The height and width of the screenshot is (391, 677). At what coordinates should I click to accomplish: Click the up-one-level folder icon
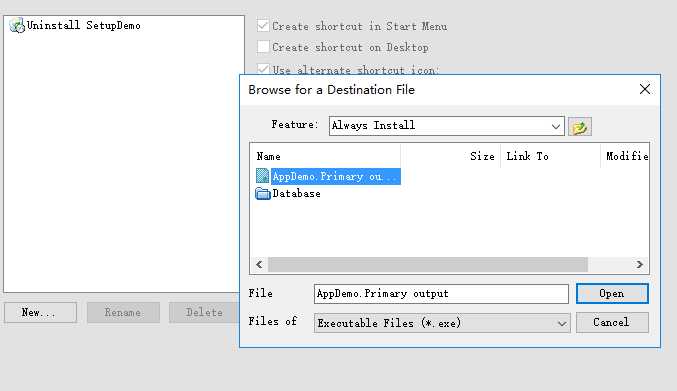pos(579,126)
